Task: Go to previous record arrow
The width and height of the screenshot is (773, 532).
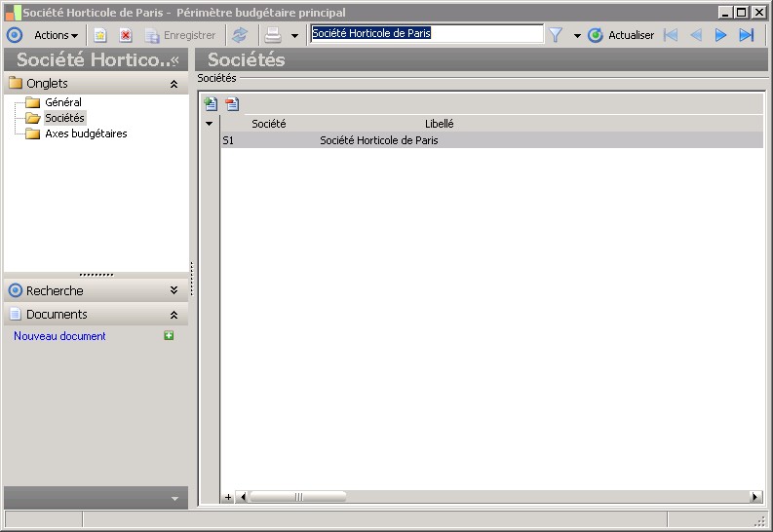Action: pyautogui.click(x=696, y=35)
